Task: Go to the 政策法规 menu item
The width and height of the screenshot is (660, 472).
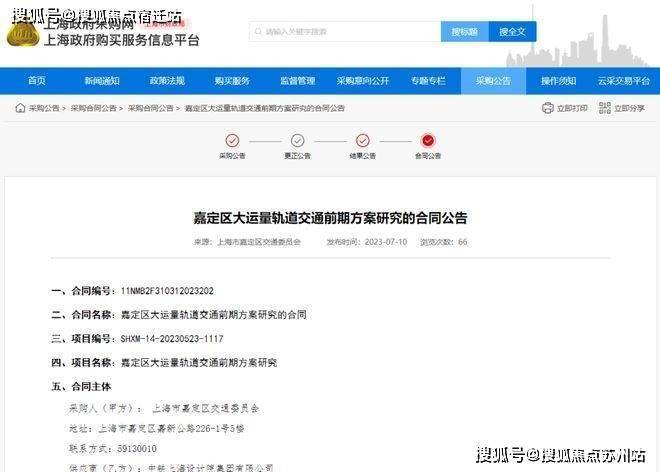Action: pos(167,81)
